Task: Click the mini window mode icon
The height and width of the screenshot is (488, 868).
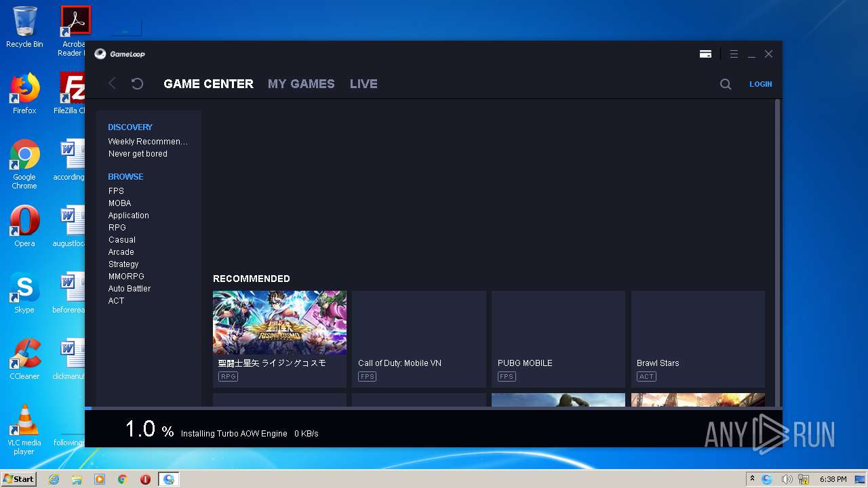Action: click(x=705, y=54)
